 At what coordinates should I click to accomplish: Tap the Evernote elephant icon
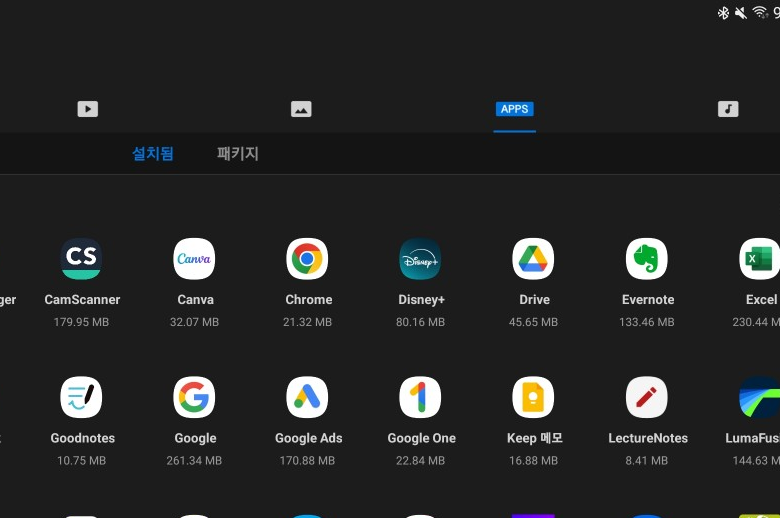point(647,259)
